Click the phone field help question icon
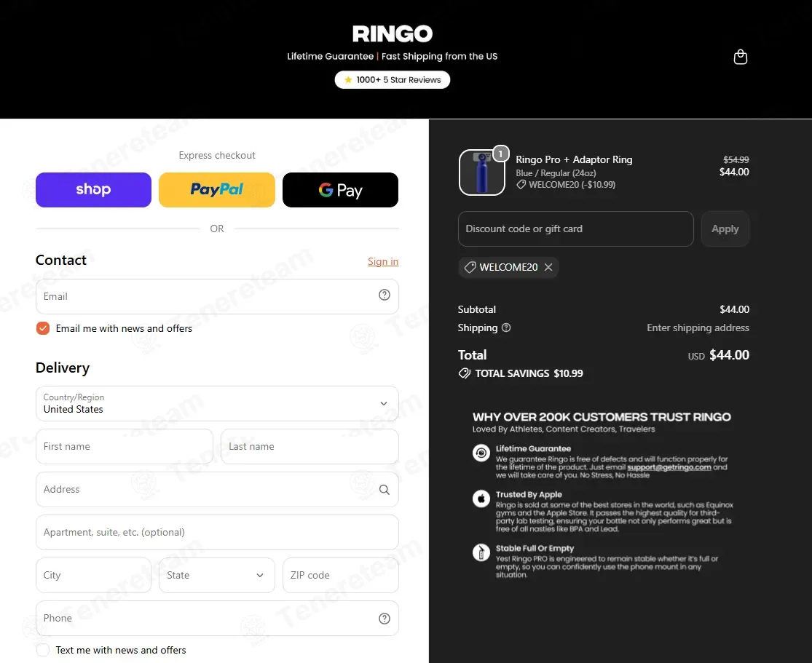The image size is (812, 663). coord(385,619)
